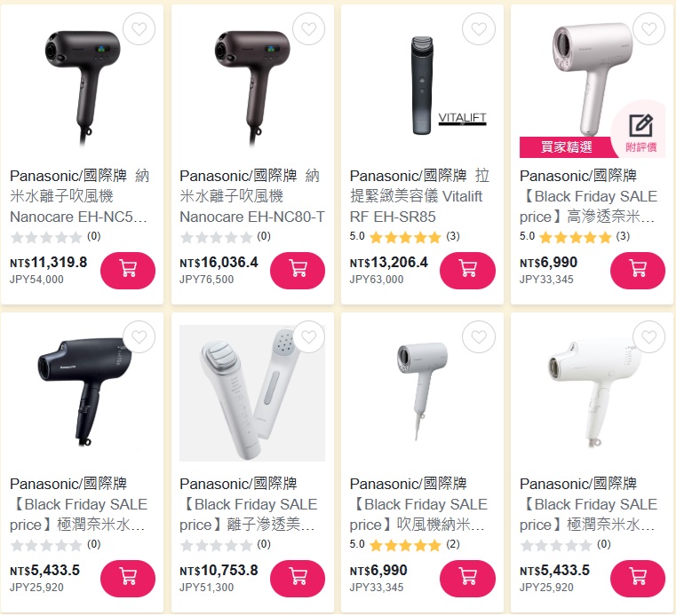
Task: Favorite the navy blue hair dryer
Action: (x=139, y=337)
